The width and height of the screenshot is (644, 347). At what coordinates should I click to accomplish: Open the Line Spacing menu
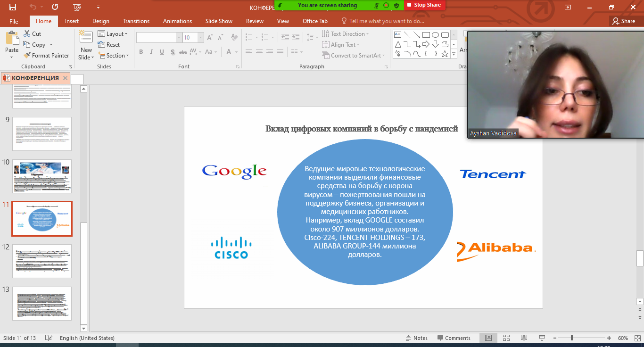coord(312,37)
